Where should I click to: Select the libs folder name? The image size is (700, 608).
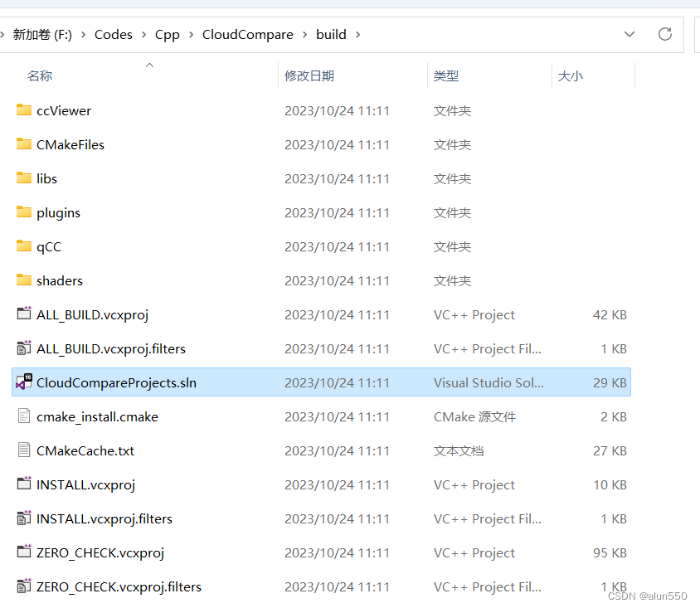tap(47, 178)
